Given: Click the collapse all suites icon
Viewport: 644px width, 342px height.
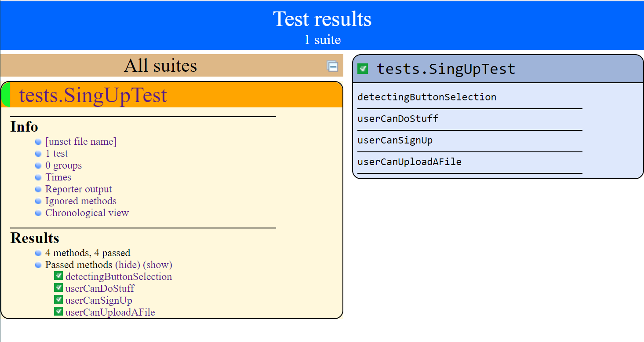Looking at the screenshot, I should pyautogui.click(x=333, y=66).
